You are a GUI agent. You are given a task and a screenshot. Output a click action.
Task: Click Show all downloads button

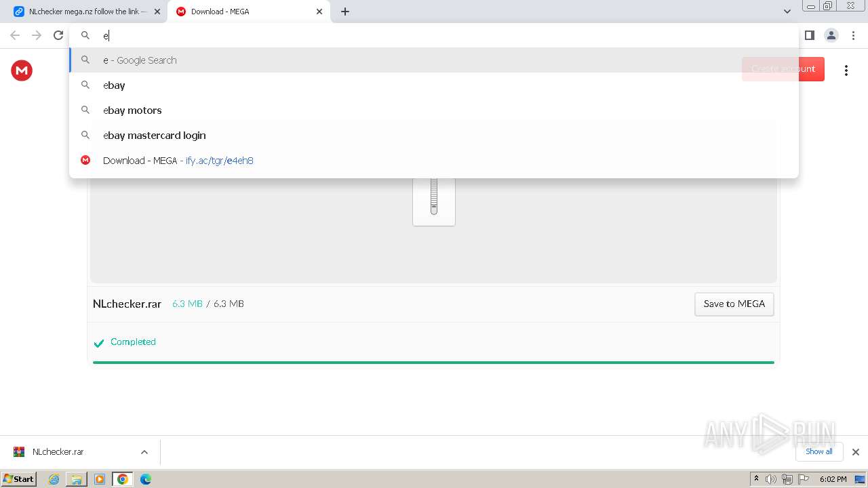click(818, 451)
